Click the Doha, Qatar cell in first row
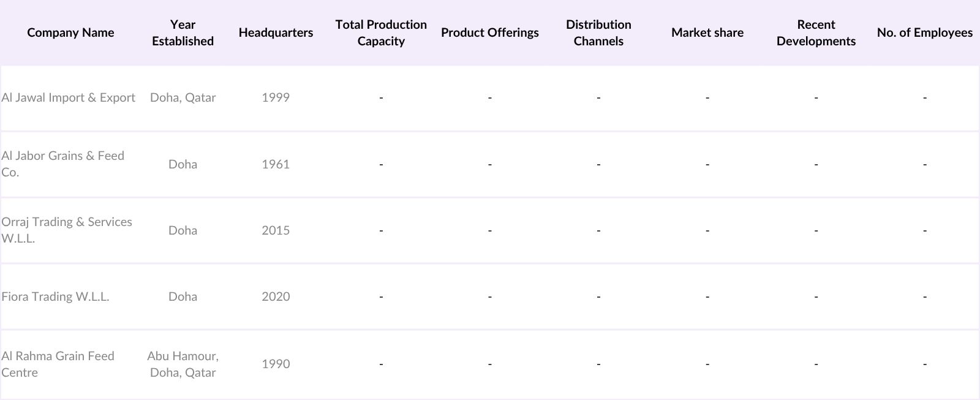 click(183, 97)
